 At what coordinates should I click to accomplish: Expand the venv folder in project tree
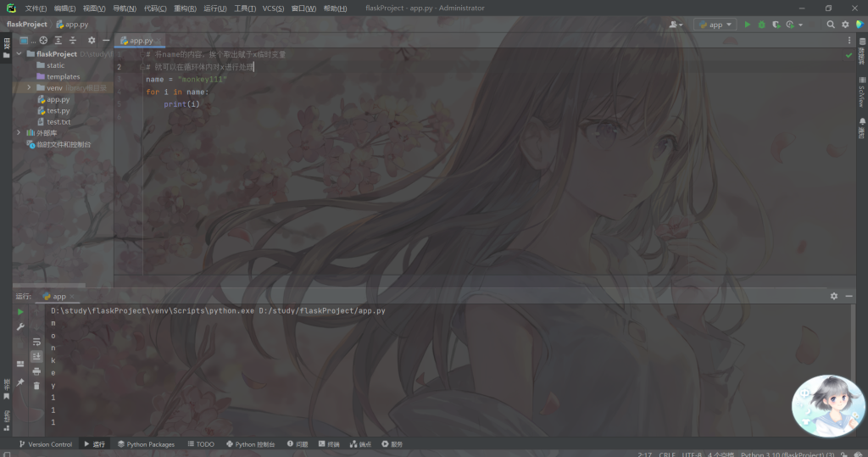(29, 87)
